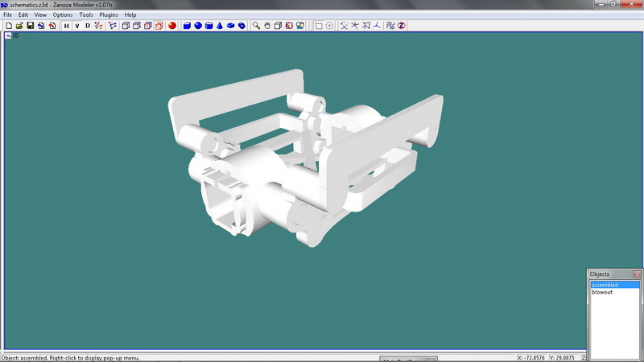644x362 pixels.
Task: Close the Objects panel
Action: point(637,274)
